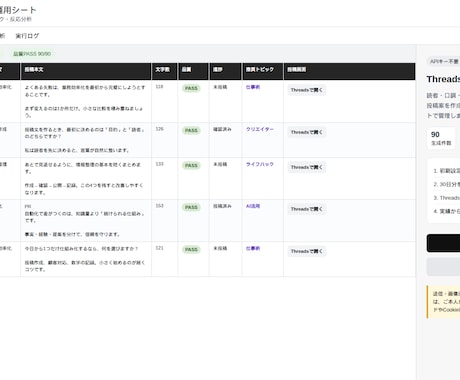
Task: Click the APIキー不要 badge in the right panel
Action: click(x=443, y=61)
